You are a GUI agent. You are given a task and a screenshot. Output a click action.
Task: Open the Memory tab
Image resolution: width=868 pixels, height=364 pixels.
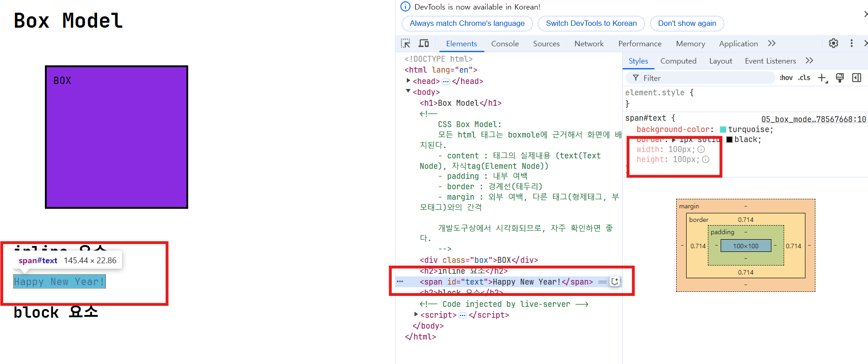pyautogui.click(x=690, y=44)
